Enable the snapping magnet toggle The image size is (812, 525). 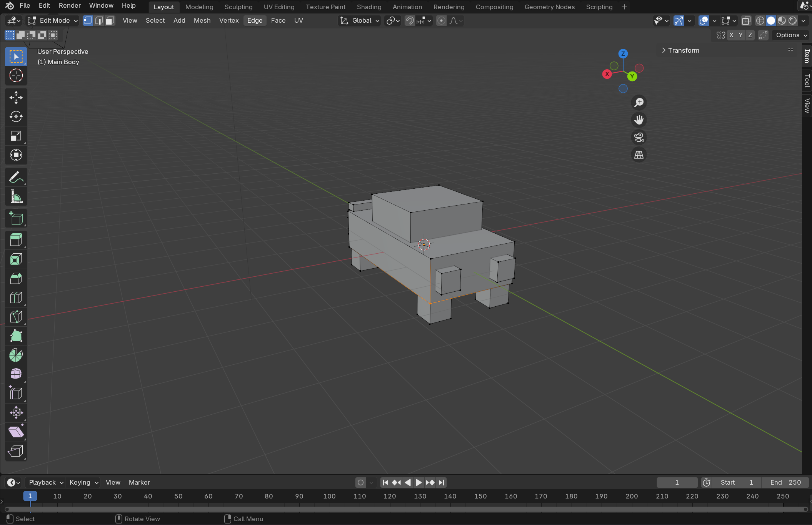[x=409, y=20]
